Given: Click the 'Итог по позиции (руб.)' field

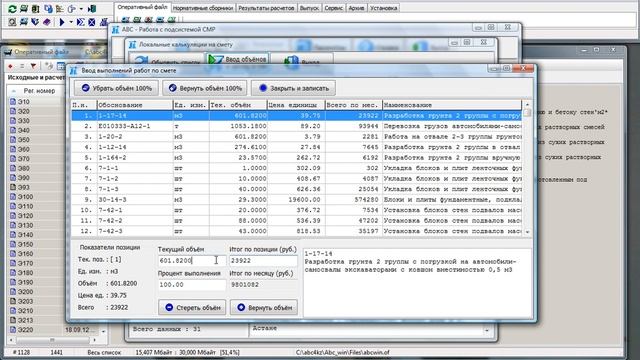Looking at the screenshot, I should tap(263, 260).
